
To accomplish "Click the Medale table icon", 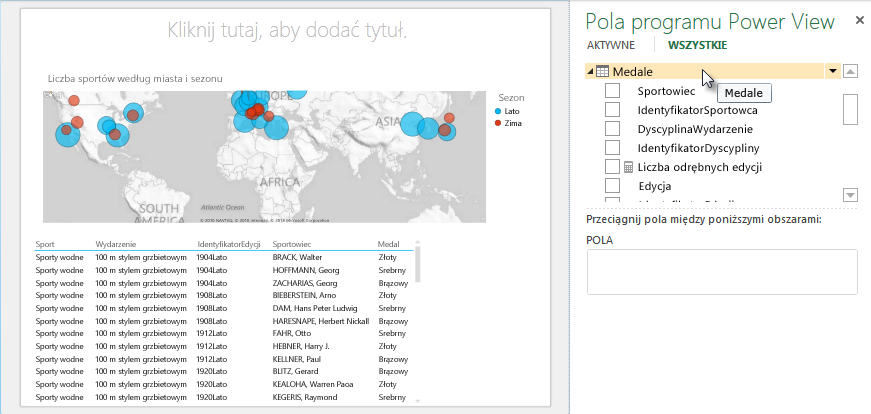I will [602, 71].
